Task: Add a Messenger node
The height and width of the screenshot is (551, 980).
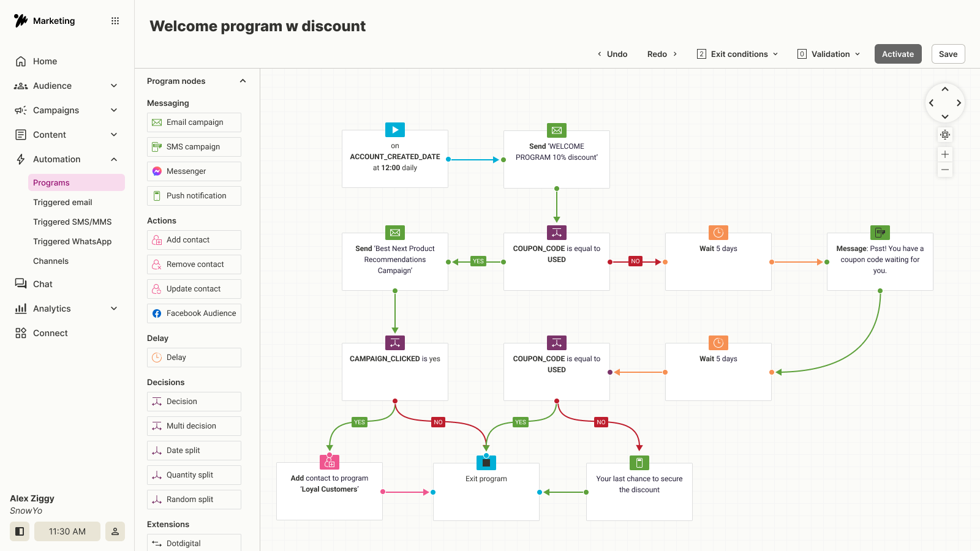Action: point(194,171)
